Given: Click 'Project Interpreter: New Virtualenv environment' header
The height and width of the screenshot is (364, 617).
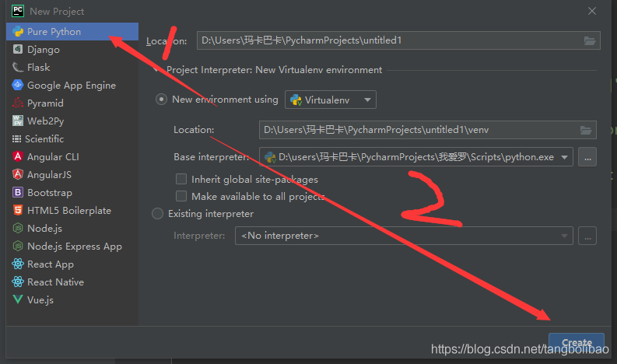Looking at the screenshot, I should (274, 70).
